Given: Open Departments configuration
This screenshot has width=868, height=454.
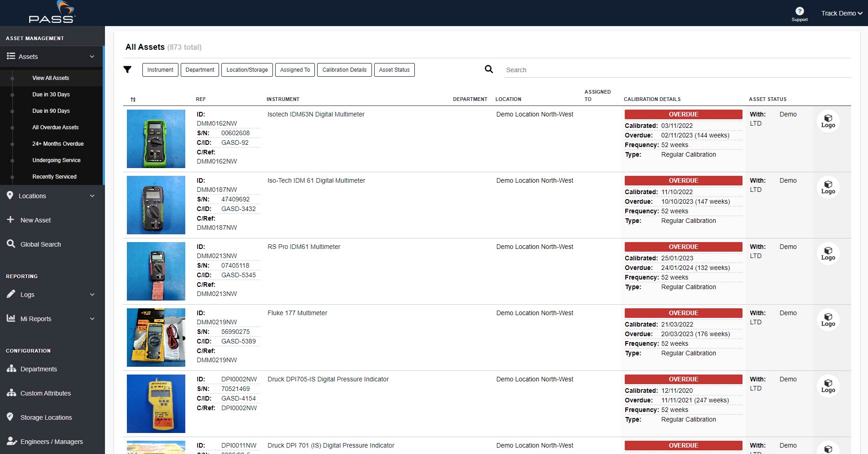Looking at the screenshot, I should tap(39, 369).
